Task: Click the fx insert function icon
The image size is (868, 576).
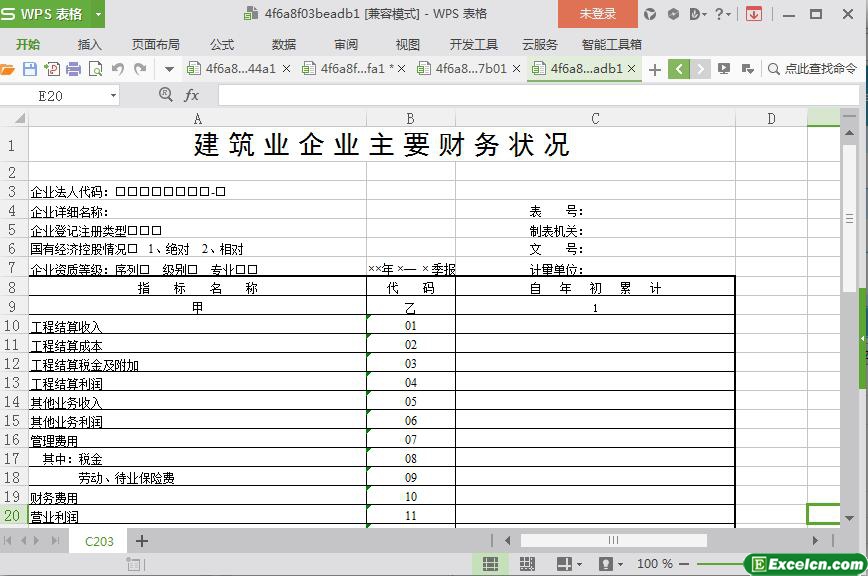Action: pyautogui.click(x=191, y=95)
